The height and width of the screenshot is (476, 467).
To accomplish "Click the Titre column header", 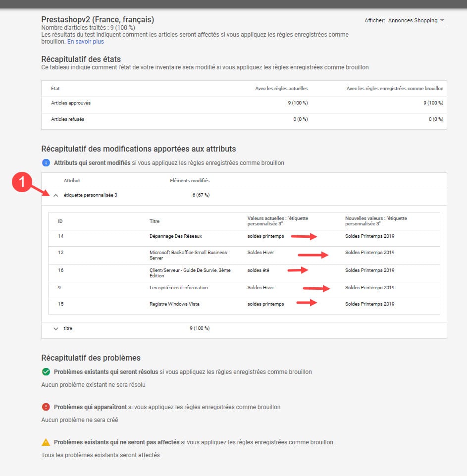I will [155, 221].
